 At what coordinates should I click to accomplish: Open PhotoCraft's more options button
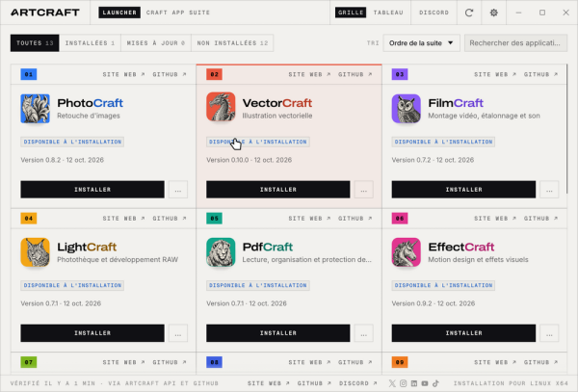178,190
